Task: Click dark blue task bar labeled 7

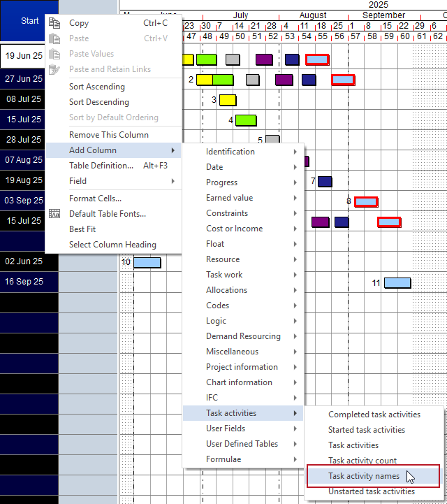Action: coord(325,182)
